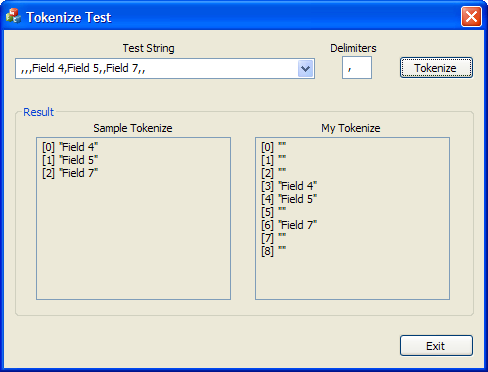Viewport: 488px width, 372px height.
Task: Click the Exit button
Action: (436, 346)
